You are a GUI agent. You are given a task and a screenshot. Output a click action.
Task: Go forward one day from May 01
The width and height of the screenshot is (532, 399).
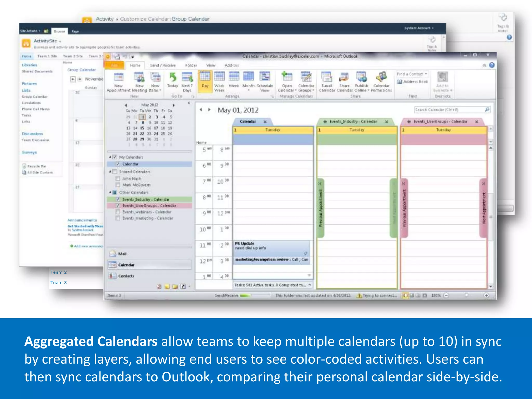point(209,110)
